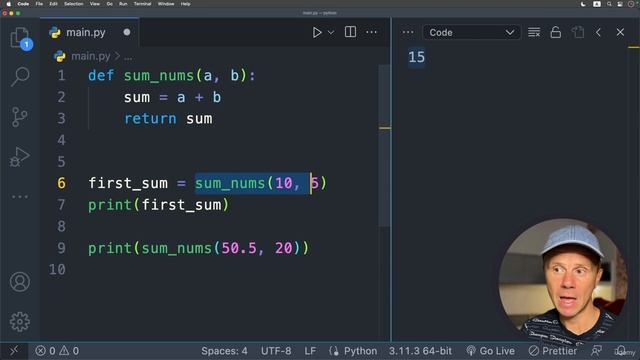Click the number 50.5 on line 9
Screen dimensions: 640x360
tap(239, 248)
